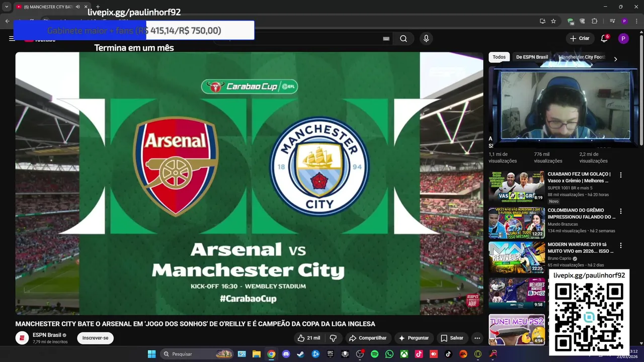Open the MODERN WARFARE 2019 video thumbnail
Viewport: 644px width, 362px height.
[x=517, y=257]
